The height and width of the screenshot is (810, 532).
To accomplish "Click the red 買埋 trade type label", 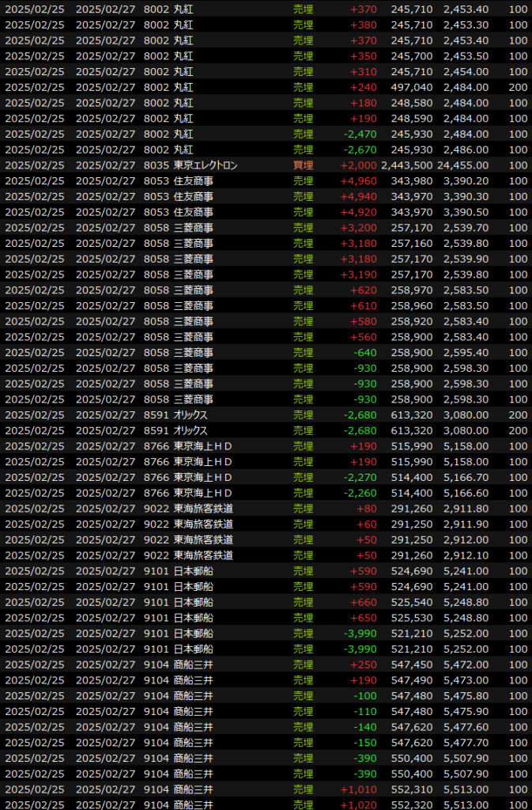I will pos(303,165).
